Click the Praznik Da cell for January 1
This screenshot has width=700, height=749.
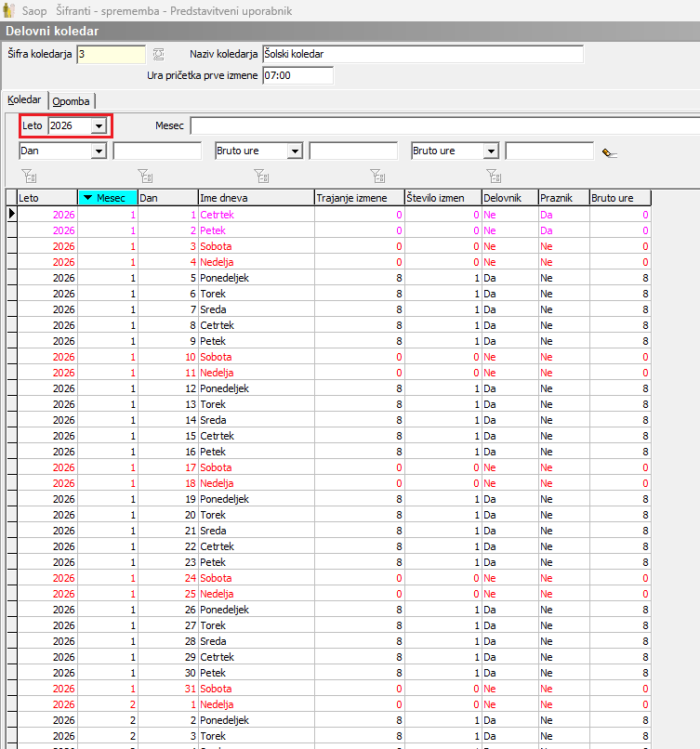pos(564,215)
